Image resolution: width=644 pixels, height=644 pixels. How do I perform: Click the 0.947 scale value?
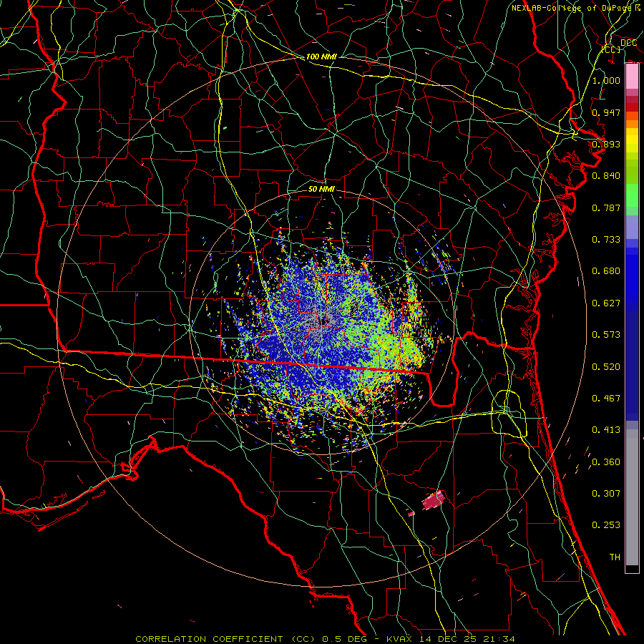click(606, 112)
